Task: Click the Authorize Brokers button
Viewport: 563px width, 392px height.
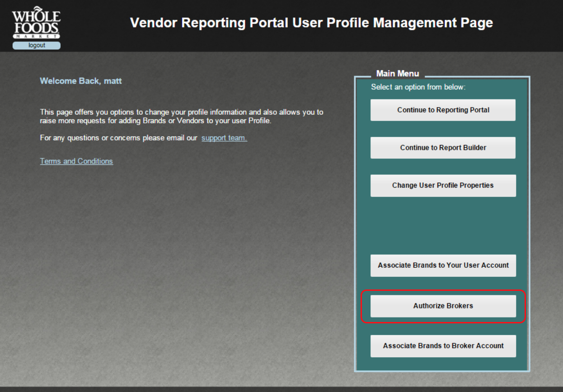Action: [443, 306]
